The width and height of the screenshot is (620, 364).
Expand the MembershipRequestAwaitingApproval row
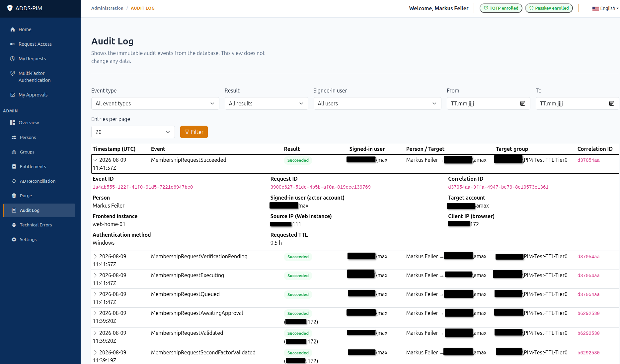95,313
